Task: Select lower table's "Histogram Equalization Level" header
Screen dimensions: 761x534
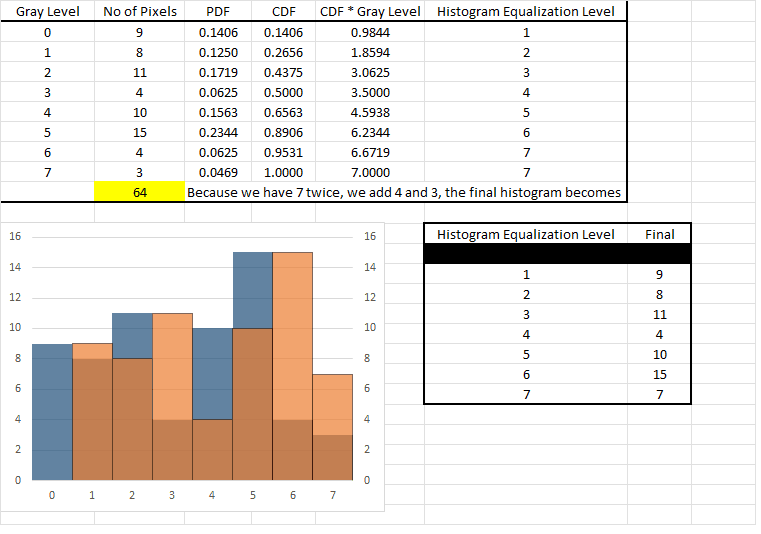Action: pyautogui.click(x=526, y=234)
